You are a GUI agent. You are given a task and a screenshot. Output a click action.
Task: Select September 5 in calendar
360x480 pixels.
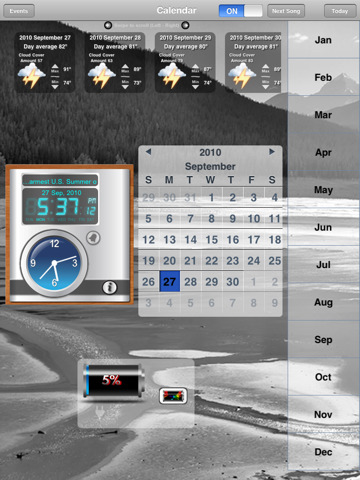coord(148,218)
